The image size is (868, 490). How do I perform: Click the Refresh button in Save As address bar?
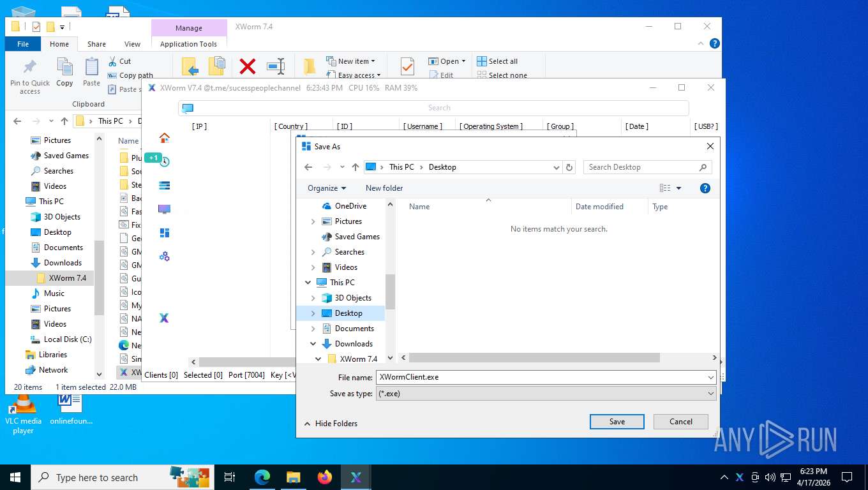point(570,167)
